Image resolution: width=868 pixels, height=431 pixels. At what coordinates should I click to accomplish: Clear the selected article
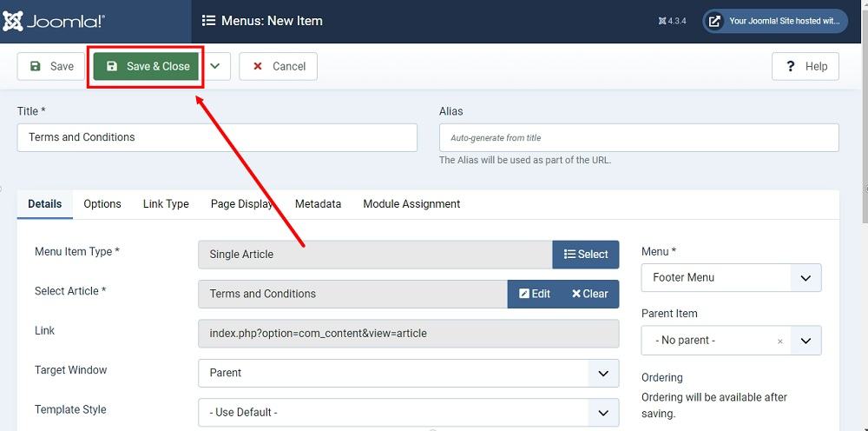point(590,294)
